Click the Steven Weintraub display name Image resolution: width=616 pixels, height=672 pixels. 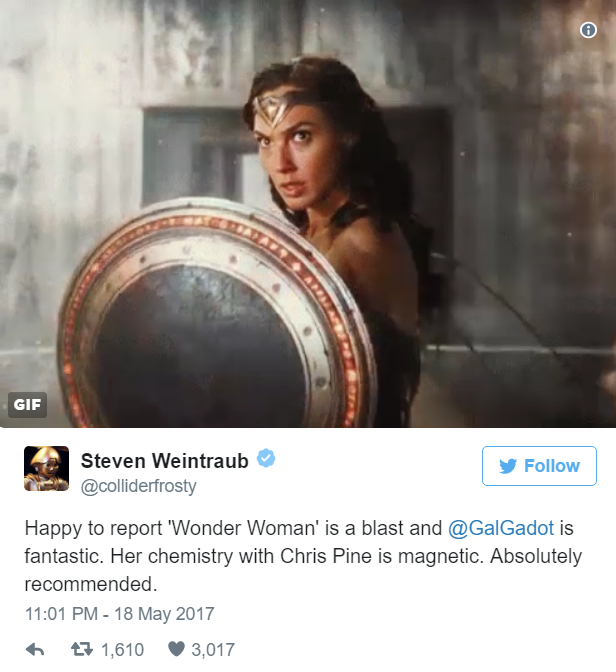click(x=165, y=461)
